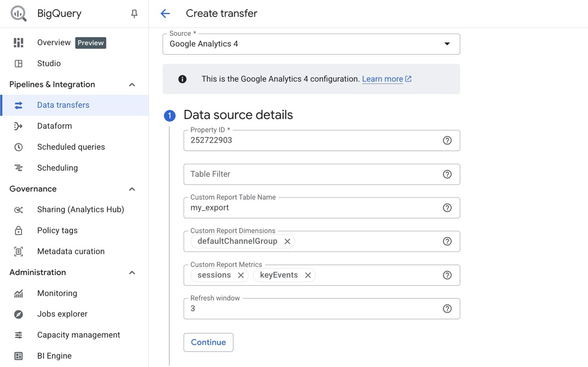588x367 pixels.
Task: Open the Jobs explorer page
Action: click(x=62, y=314)
